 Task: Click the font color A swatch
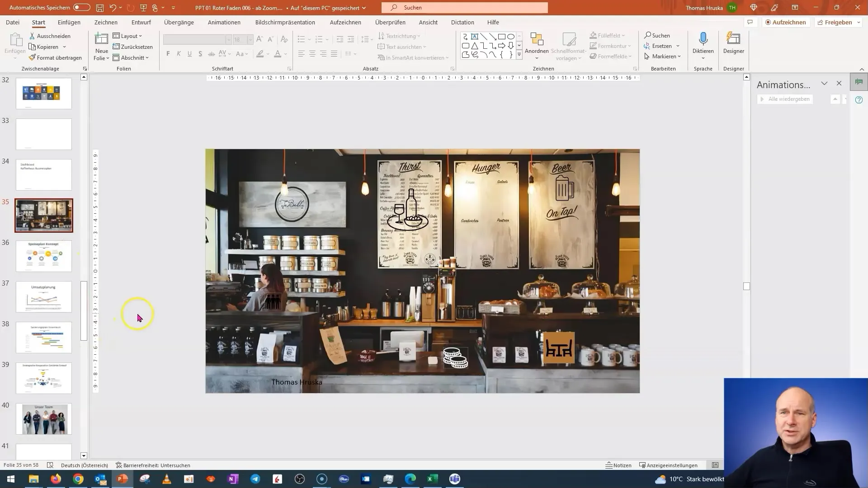pyautogui.click(x=278, y=54)
